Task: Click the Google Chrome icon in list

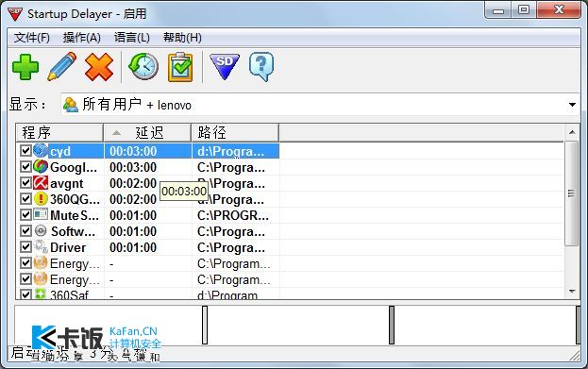Action: [x=41, y=167]
